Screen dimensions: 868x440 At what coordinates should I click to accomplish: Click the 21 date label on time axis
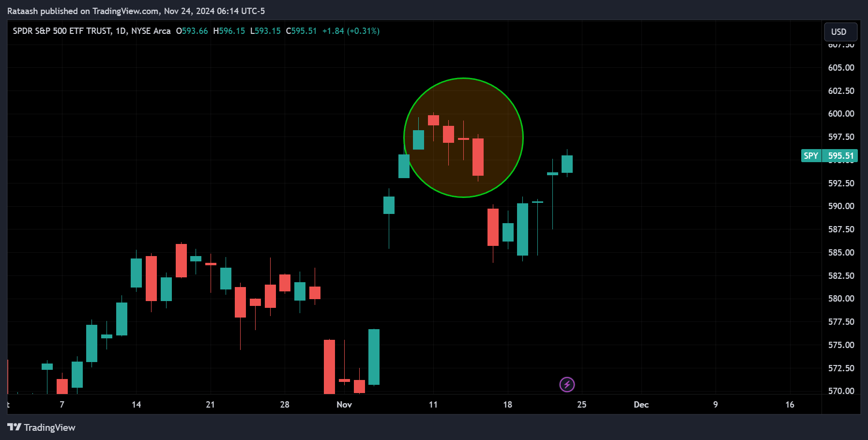pos(210,405)
